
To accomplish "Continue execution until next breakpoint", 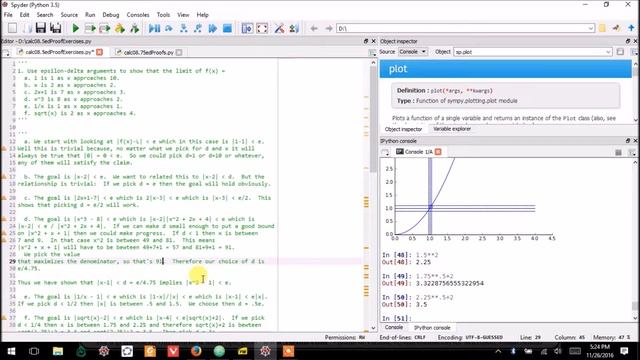I will [x=213, y=28].
